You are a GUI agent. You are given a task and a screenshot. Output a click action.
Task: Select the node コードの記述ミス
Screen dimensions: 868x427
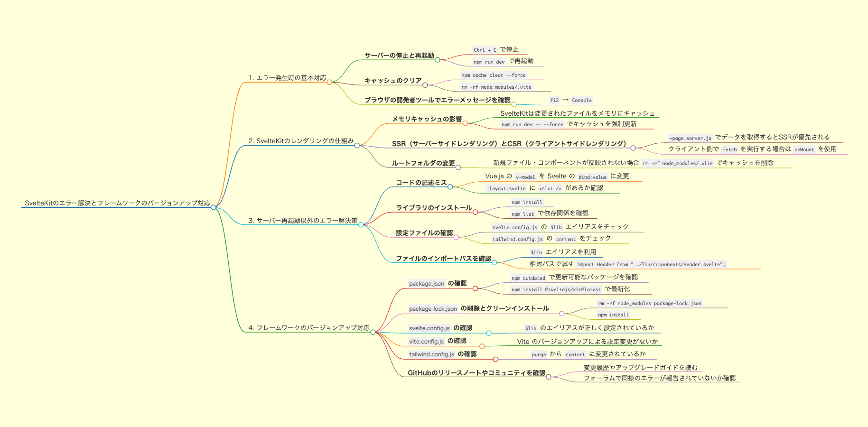pyautogui.click(x=421, y=183)
